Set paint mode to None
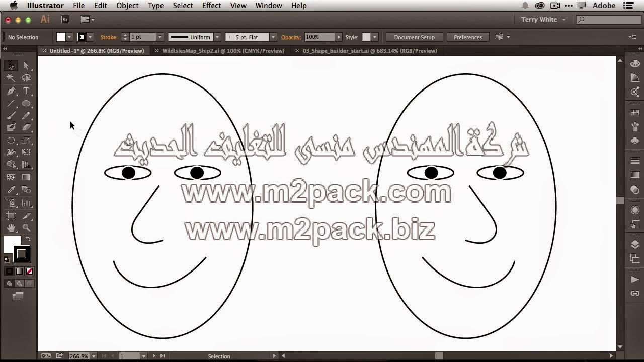644x362 pixels. click(29, 271)
